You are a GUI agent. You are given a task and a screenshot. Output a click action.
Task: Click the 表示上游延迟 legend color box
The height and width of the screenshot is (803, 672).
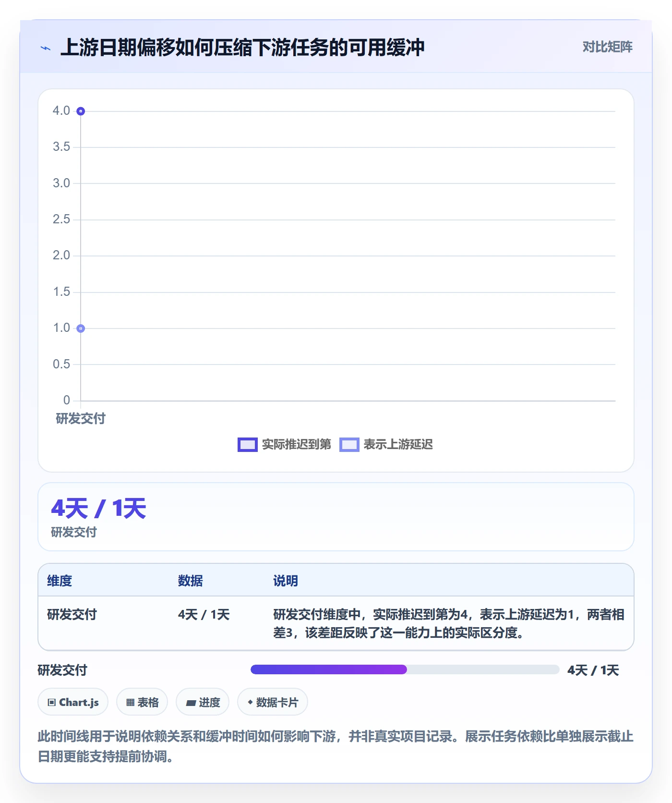349,445
